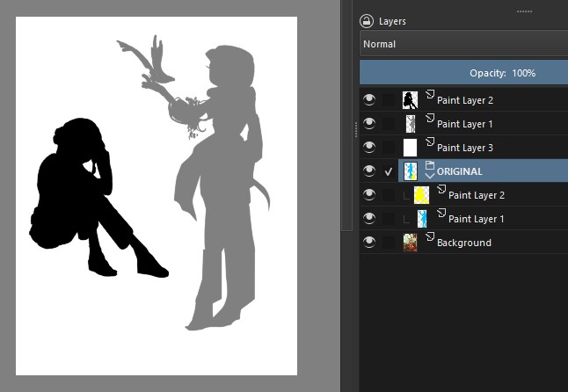
Task: Uncheck the checkmark box on the ORIGINAL layer
Action: click(389, 171)
